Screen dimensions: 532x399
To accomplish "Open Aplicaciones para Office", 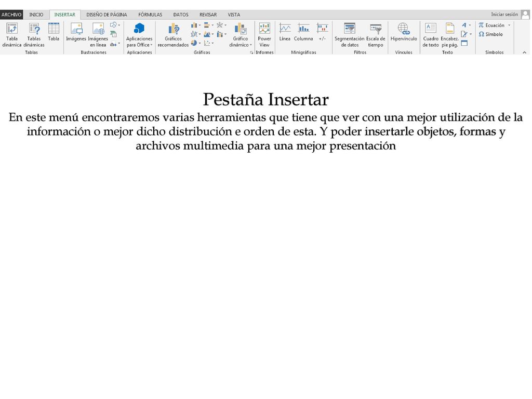I will point(139,35).
